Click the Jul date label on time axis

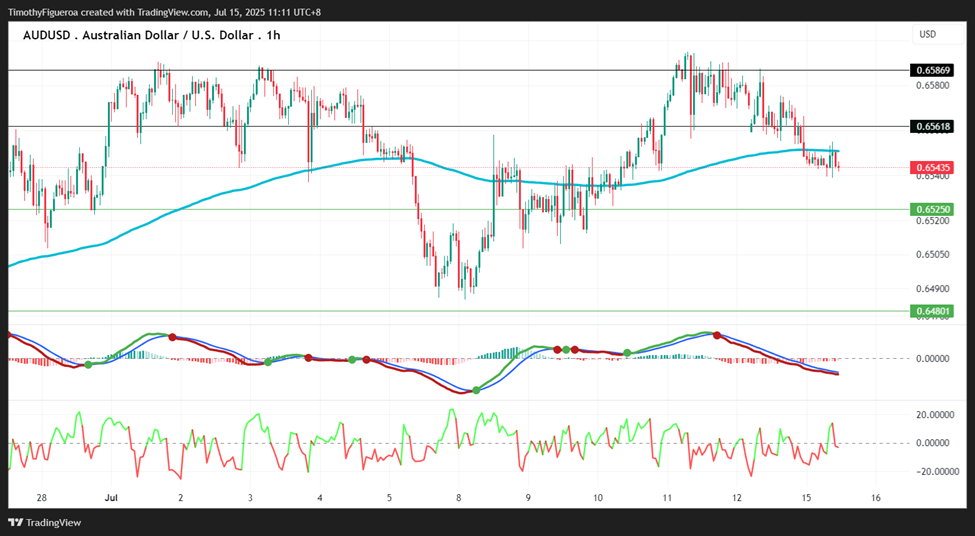[x=111, y=498]
